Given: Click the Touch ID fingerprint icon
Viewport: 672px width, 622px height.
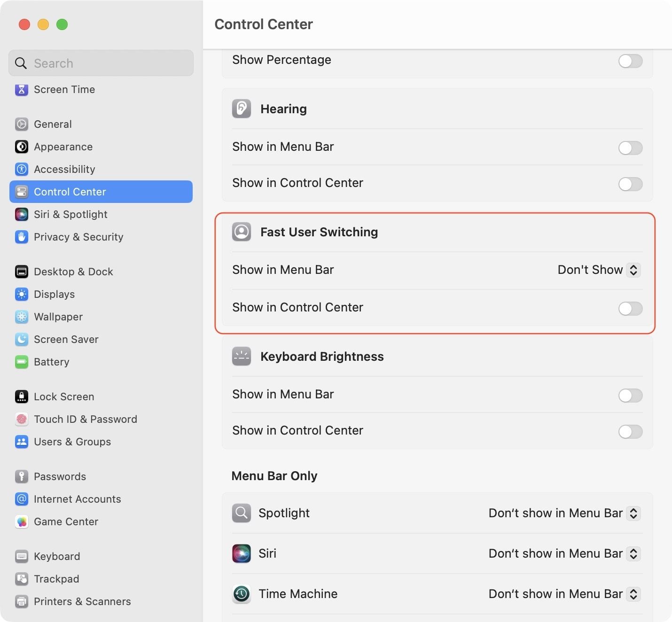Looking at the screenshot, I should [x=22, y=419].
